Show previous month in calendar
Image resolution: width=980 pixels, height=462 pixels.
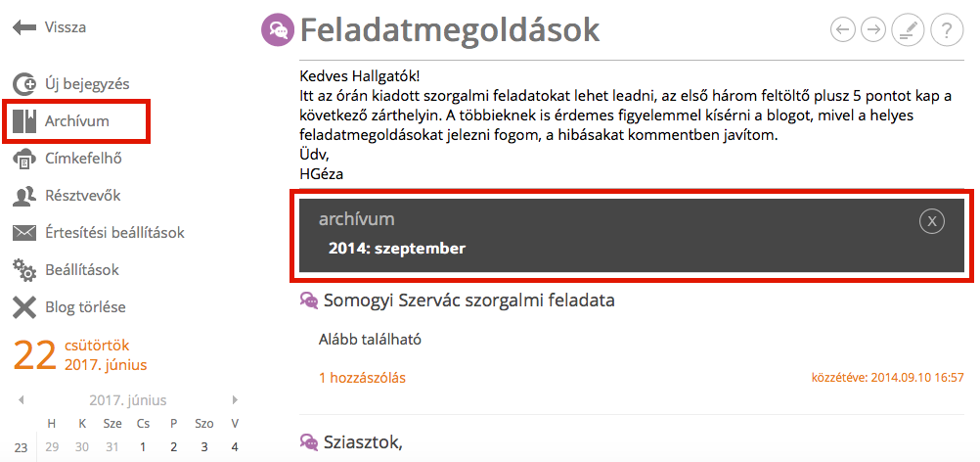(22, 399)
